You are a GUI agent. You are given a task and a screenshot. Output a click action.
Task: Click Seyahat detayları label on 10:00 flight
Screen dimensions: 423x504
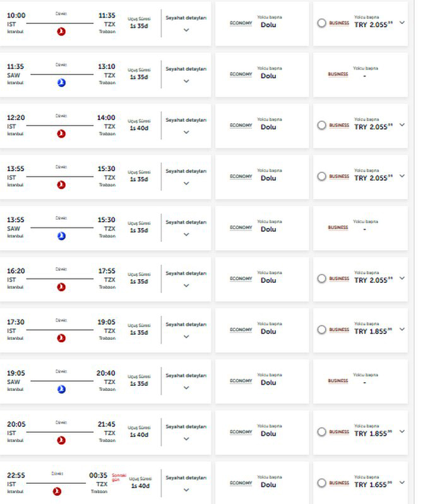(186, 17)
